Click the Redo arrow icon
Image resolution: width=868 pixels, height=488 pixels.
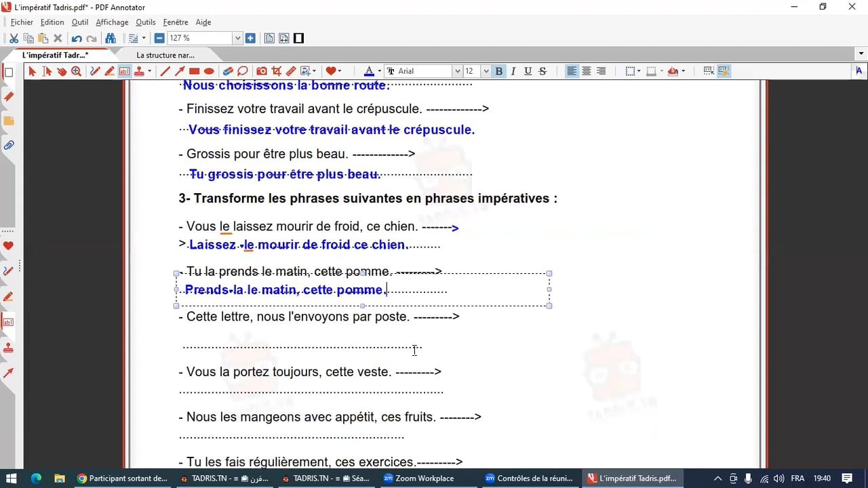(x=92, y=39)
